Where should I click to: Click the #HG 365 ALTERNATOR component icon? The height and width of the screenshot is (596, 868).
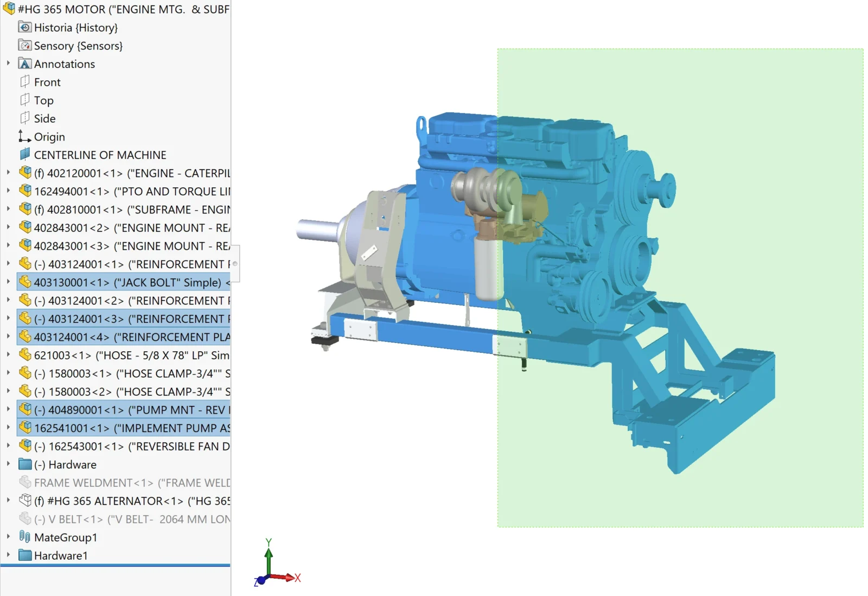[x=25, y=500]
